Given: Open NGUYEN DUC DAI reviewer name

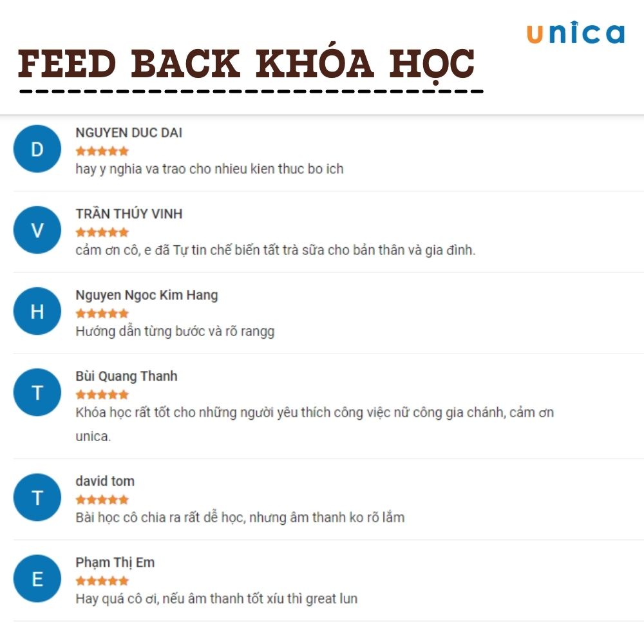Looking at the screenshot, I should [x=129, y=133].
